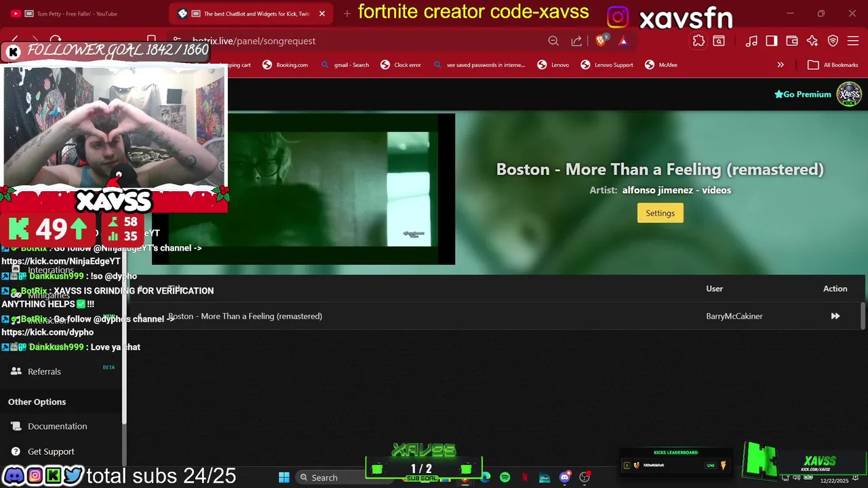Click the Boston - More Than a Feeling queue row
This screenshot has height=488, width=868.
tap(495, 316)
